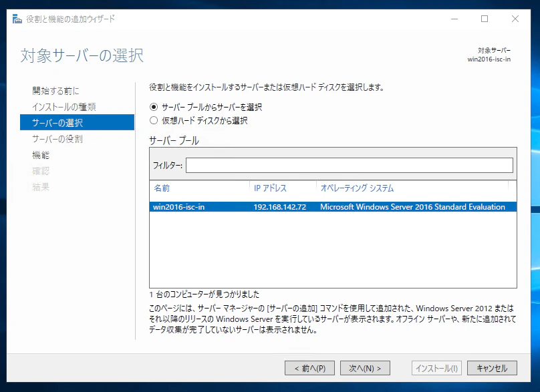Jump to the 機能 step
Image resolution: width=540 pixels, height=392 pixels.
41,155
